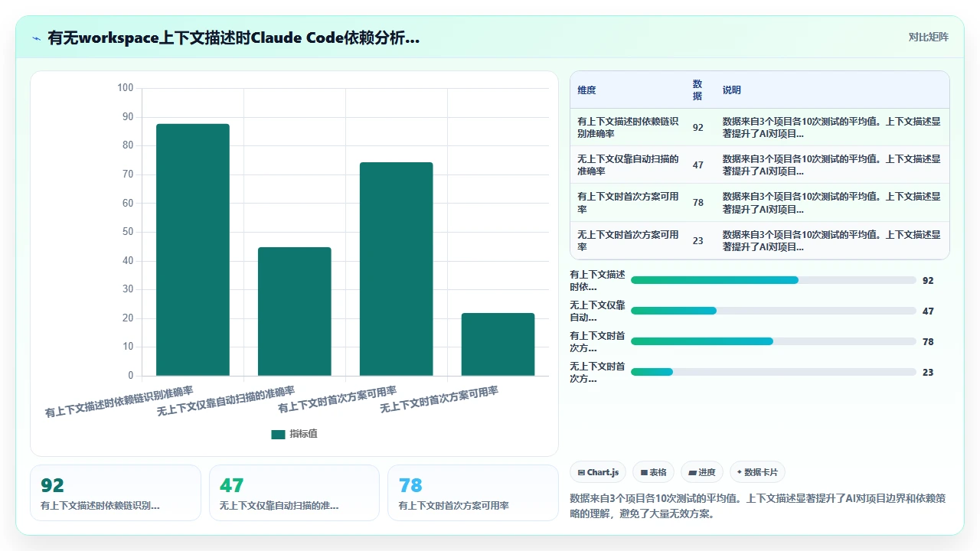
Task: Click the chart x-axis label 无上下文时首次方案可用率
Action: pyautogui.click(x=439, y=399)
